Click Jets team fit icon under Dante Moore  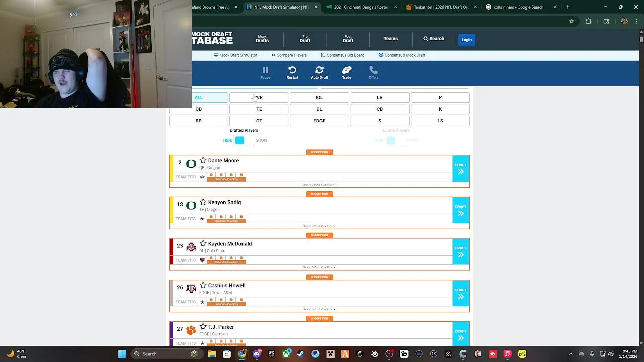[x=202, y=177]
